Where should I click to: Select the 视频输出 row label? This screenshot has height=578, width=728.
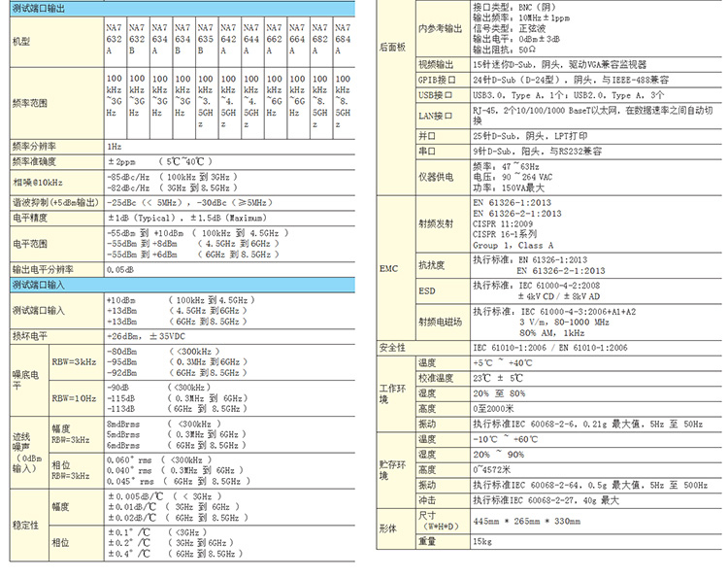pos(434,62)
